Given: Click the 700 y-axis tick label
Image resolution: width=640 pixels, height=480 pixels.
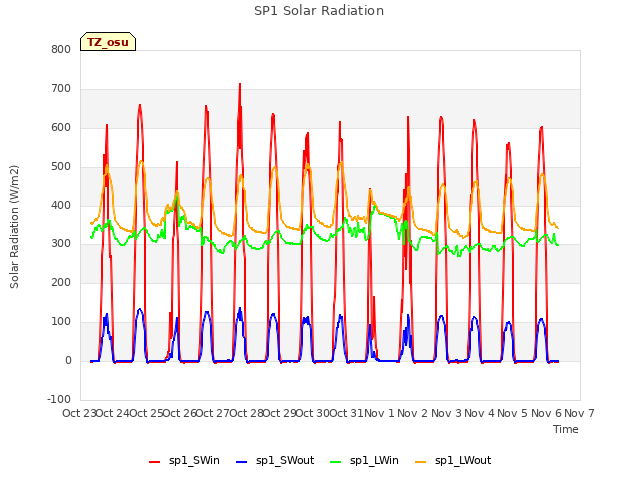Looking at the screenshot, I should point(61,89).
